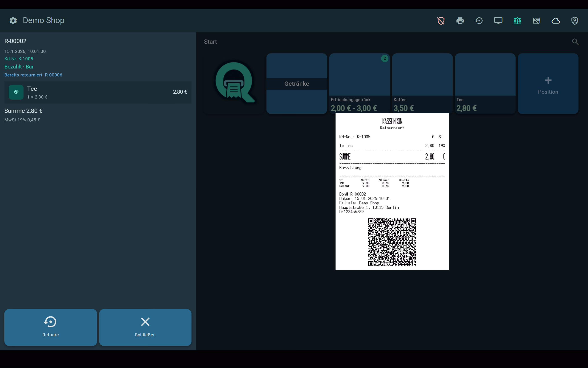The width and height of the screenshot is (588, 368).
Task: Click the printer icon in header
Action: point(460,21)
